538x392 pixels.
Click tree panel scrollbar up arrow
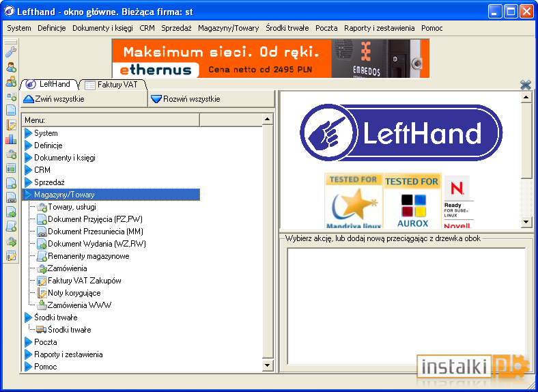tap(267, 119)
